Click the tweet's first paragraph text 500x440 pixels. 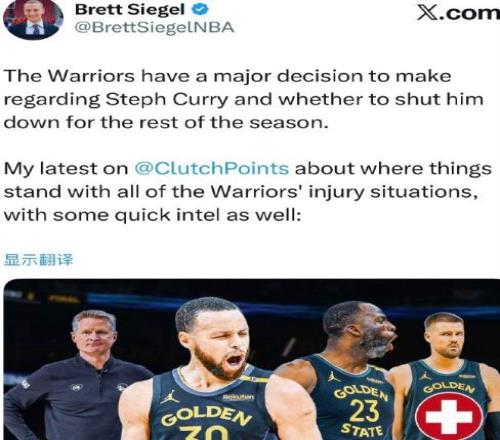pyautogui.click(x=243, y=99)
